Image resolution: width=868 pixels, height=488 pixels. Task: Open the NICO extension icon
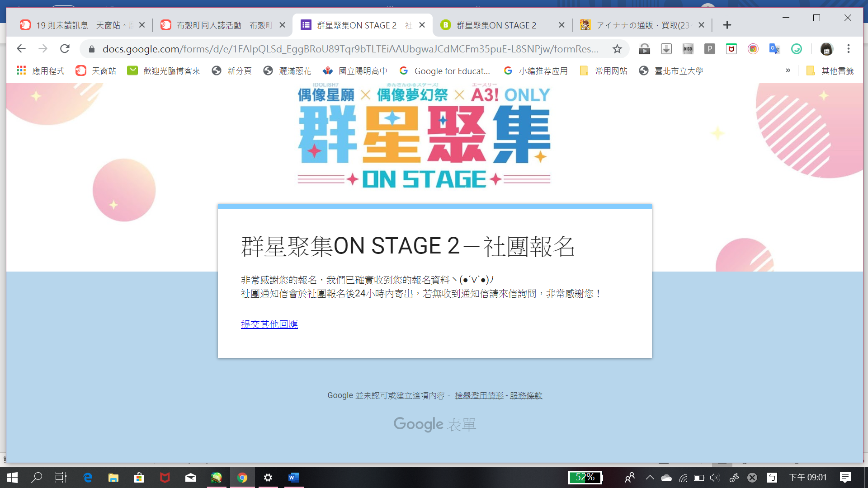pos(688,49)
